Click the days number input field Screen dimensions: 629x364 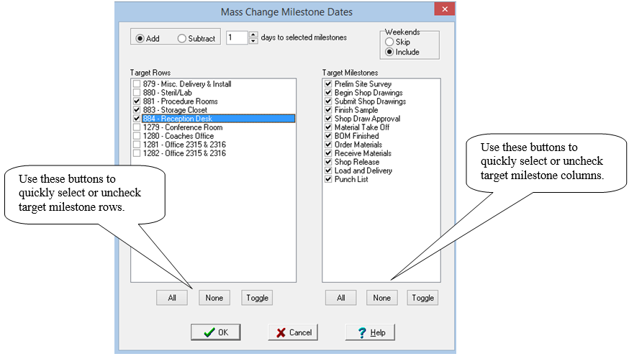click(236, 37)
